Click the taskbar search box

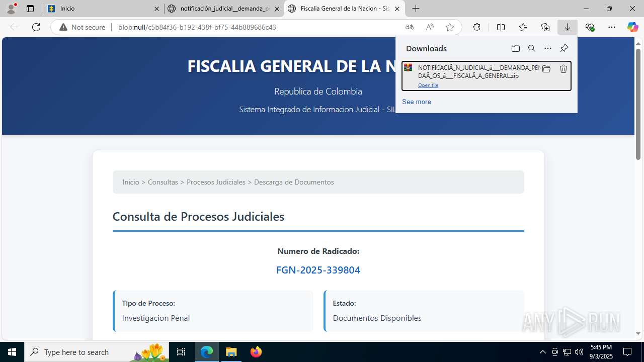tap(97, 352)
